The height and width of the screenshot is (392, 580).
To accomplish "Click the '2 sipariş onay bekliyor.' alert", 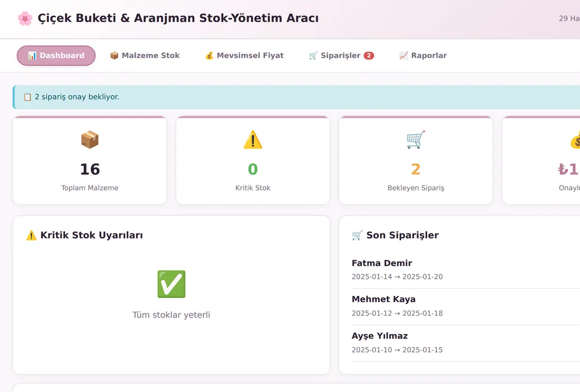I will click(x=296, y=97).
